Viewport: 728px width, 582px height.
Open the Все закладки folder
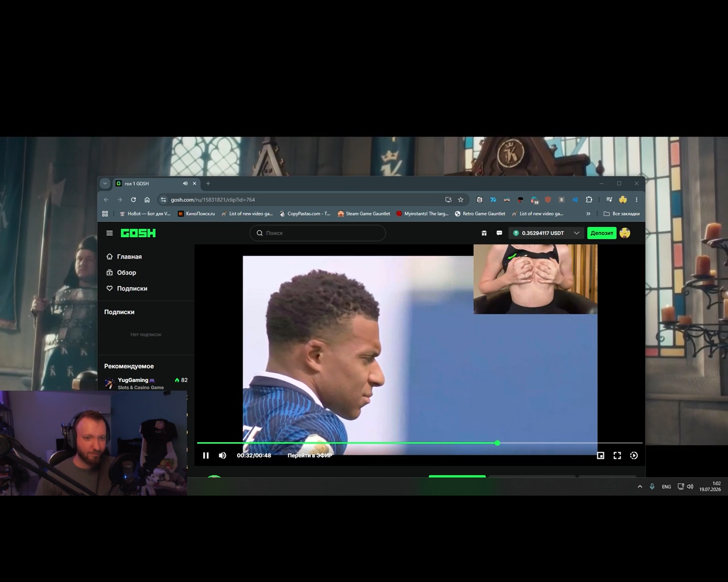(x=622, y=214)
